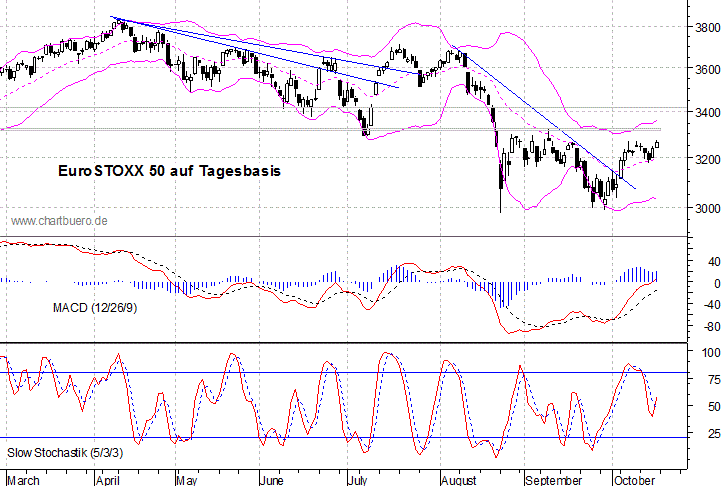723x486 pixels.
Task: Click the www.chartbuero.de text
Action: [59, 221]
